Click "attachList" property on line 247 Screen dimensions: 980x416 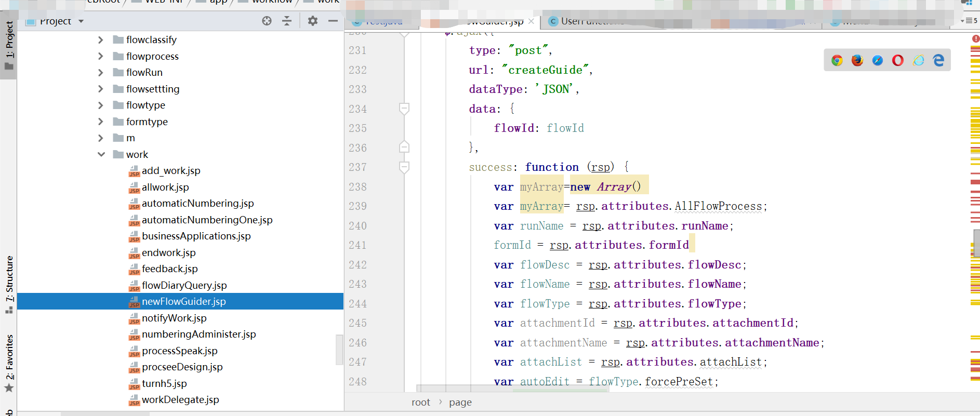coord(731,362)
